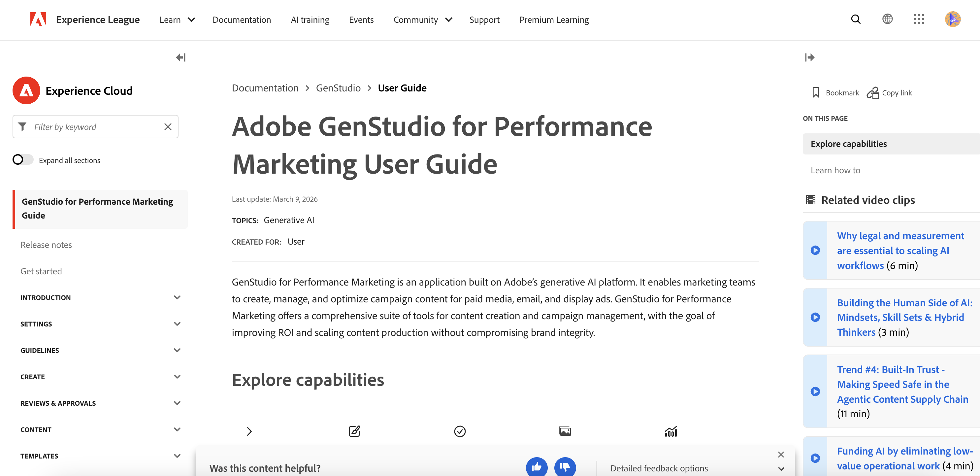The width and height of the screenshot is (980, 476).
Task: Click the right chevron capability icon
Action: (249, 431)
